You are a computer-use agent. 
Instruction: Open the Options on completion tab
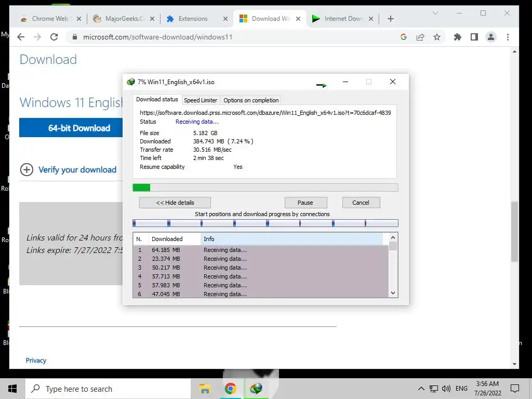pyautogui.click(x=251, y=100)
